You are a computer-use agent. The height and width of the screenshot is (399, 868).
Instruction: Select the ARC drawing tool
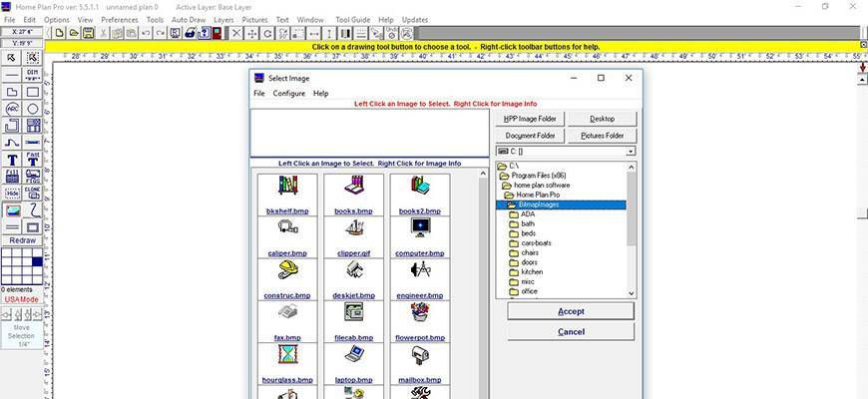click(x=12, y=109)
